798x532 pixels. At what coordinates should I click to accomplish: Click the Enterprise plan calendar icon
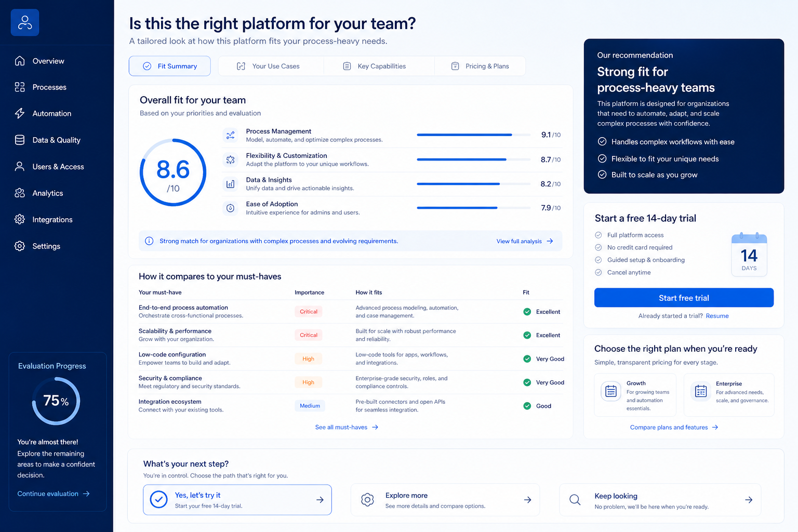[701, 391]
